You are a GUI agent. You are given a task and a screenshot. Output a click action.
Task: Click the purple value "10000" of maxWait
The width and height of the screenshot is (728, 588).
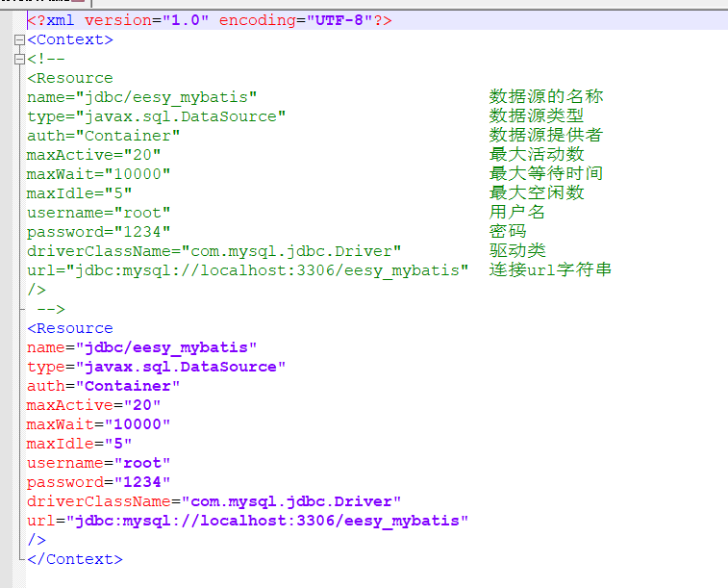pos(138,424)
